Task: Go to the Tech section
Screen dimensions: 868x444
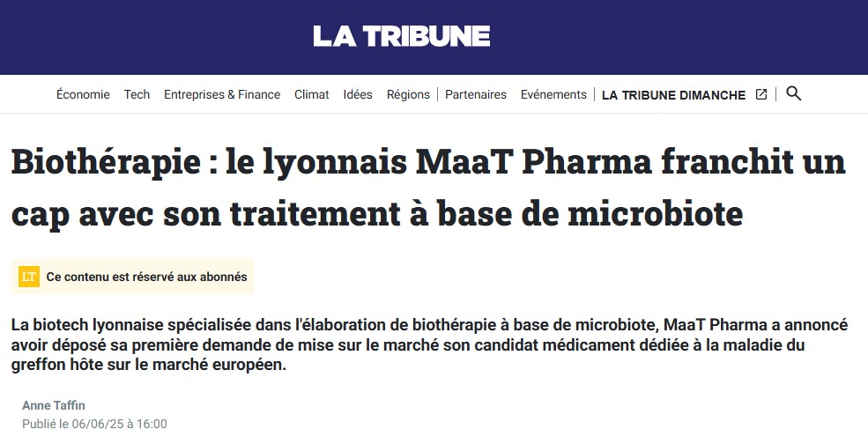Action: [x=137, y=94]
